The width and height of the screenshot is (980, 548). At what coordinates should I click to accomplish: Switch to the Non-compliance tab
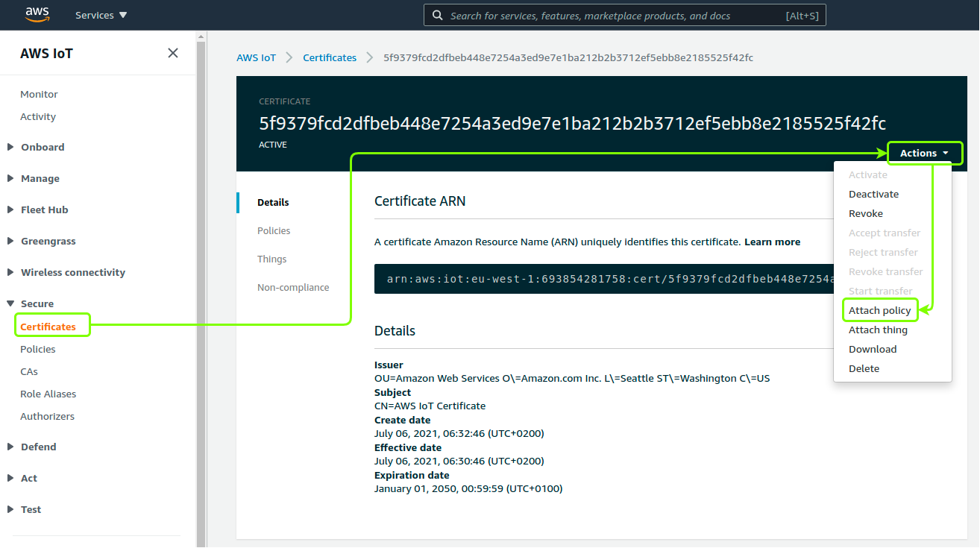point(293,287)
